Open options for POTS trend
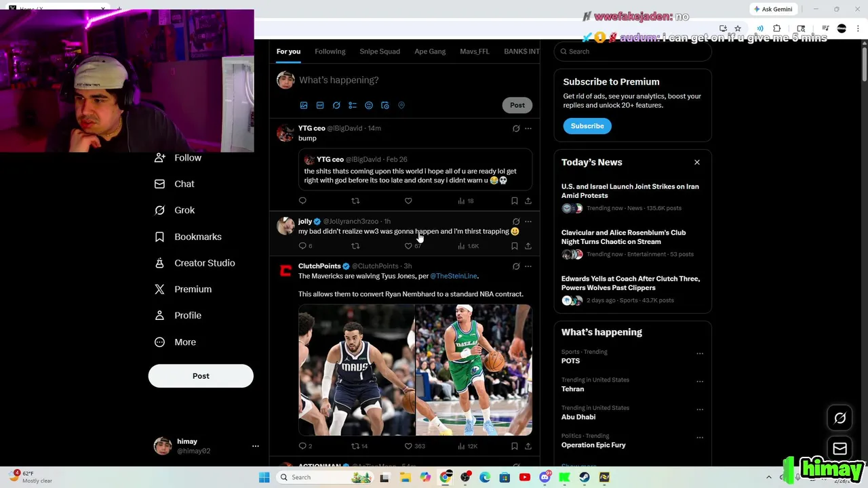Image resolution: width=868 pixels, height=488 pixels. [700, 353]
